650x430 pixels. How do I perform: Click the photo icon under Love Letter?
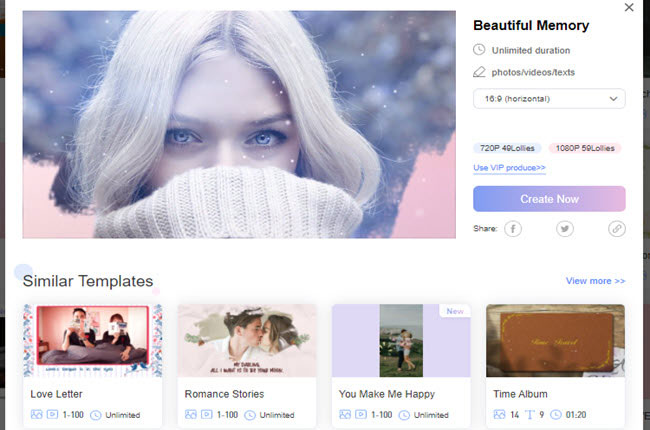(36, 414)
